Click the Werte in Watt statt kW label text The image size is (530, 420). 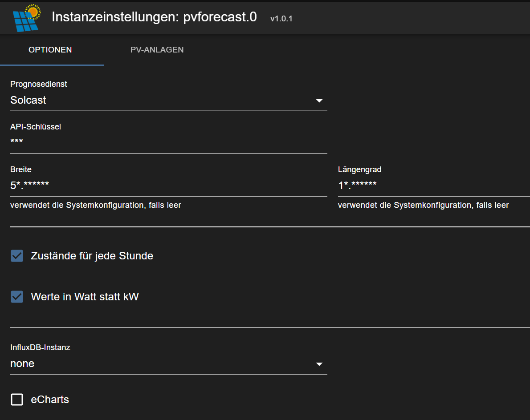[x=85, y=297]
